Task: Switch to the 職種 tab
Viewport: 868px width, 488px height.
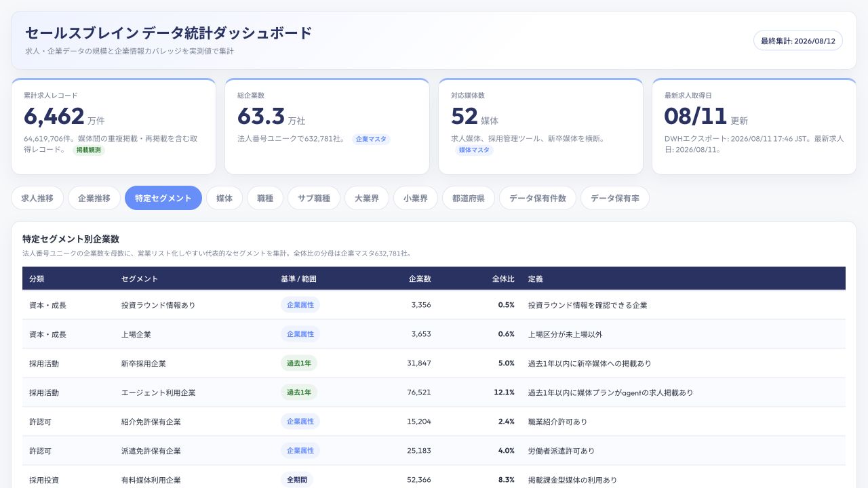Action: [265, 198]
